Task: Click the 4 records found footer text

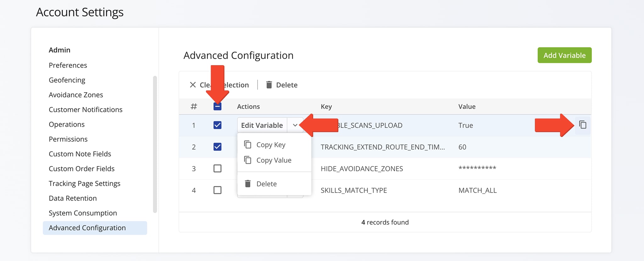Action: [385, 222]
